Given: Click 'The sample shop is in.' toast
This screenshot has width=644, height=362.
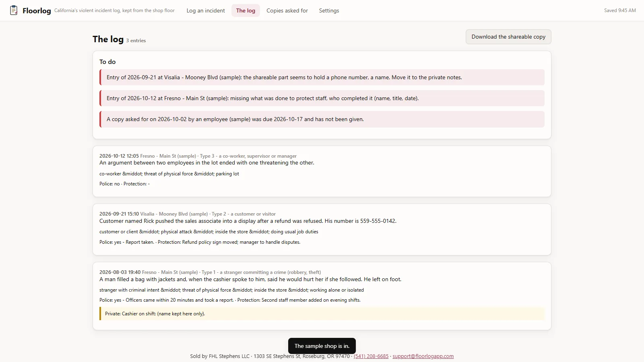Looking at the screenshot, I should [322, 346].
